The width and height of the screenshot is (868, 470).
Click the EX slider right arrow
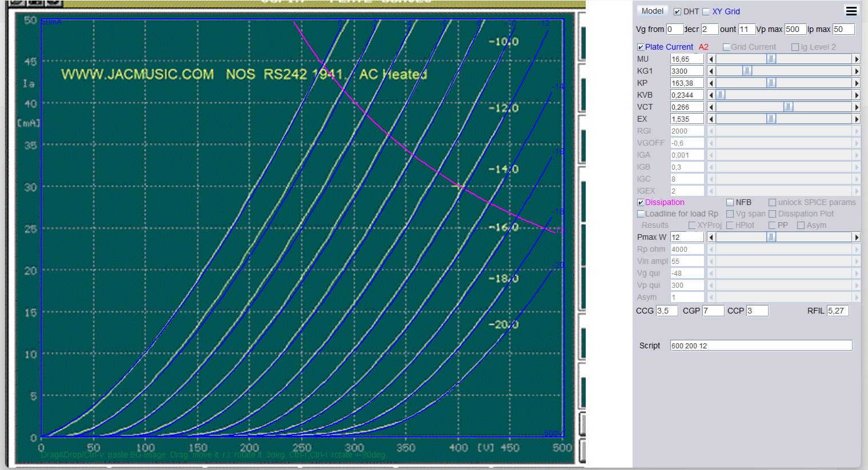856,119
